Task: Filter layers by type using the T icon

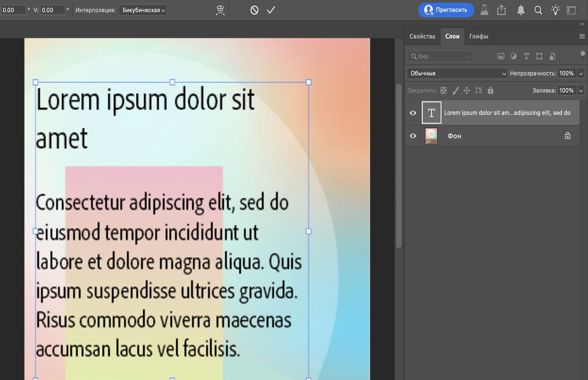Action: 526,56
